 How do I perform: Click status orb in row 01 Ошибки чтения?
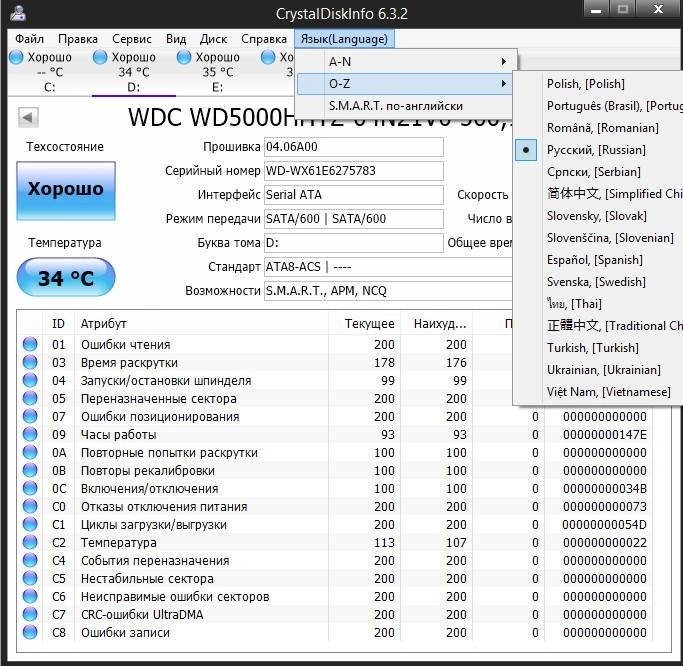coord(30,344)
